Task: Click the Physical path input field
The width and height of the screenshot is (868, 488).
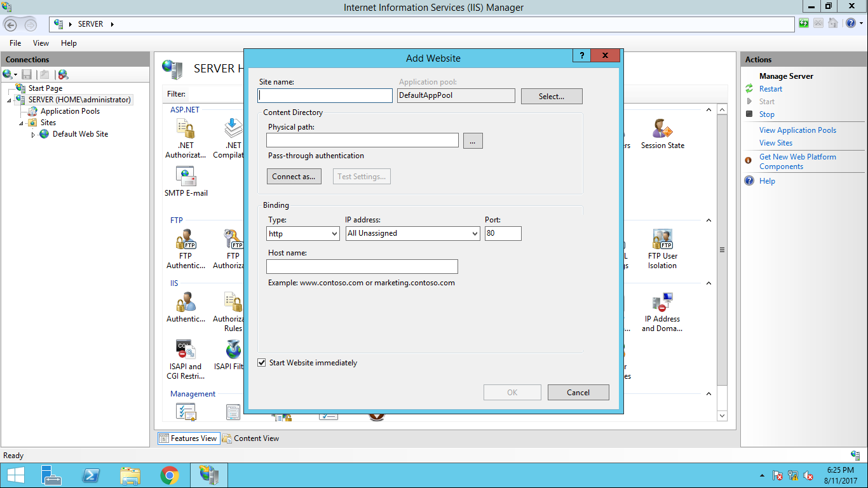Action: click(x=362, y=140)
